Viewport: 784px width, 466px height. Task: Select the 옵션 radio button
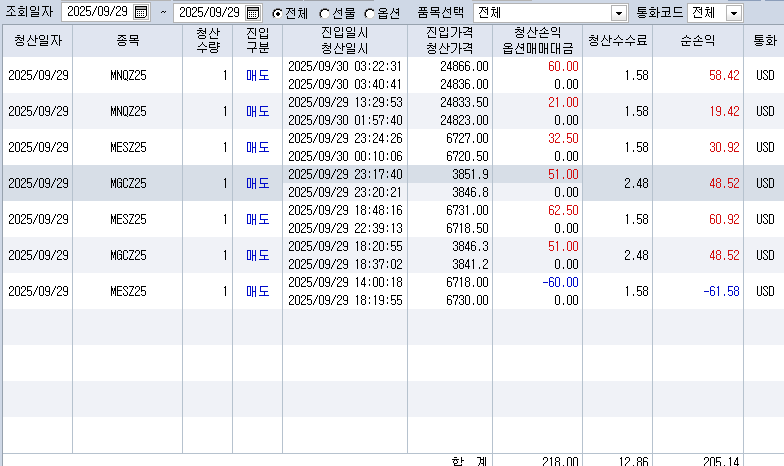click(x=370, y=14)
